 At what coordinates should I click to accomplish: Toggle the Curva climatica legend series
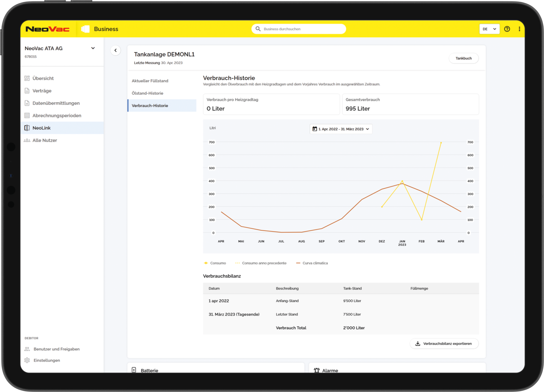click(312, 263)
